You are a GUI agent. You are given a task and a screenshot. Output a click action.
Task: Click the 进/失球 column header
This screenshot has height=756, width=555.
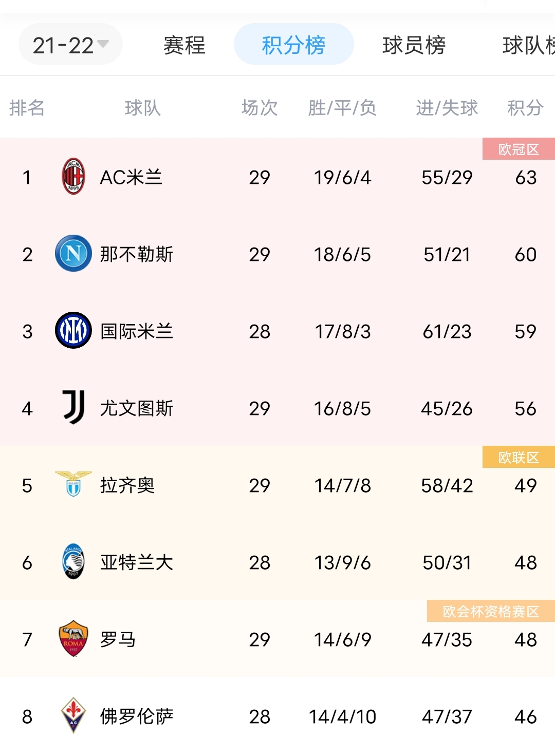click(446, 108)
